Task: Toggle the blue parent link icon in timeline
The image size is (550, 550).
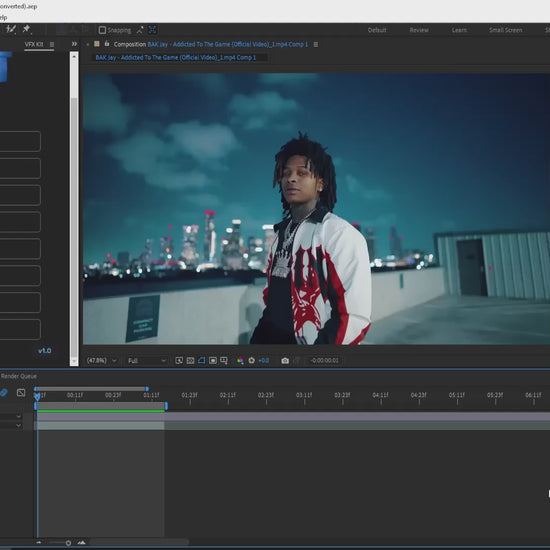Action: point(4,393)
